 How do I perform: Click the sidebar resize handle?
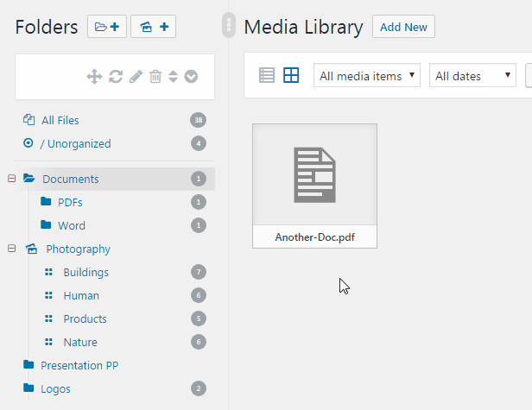point(229,25)
